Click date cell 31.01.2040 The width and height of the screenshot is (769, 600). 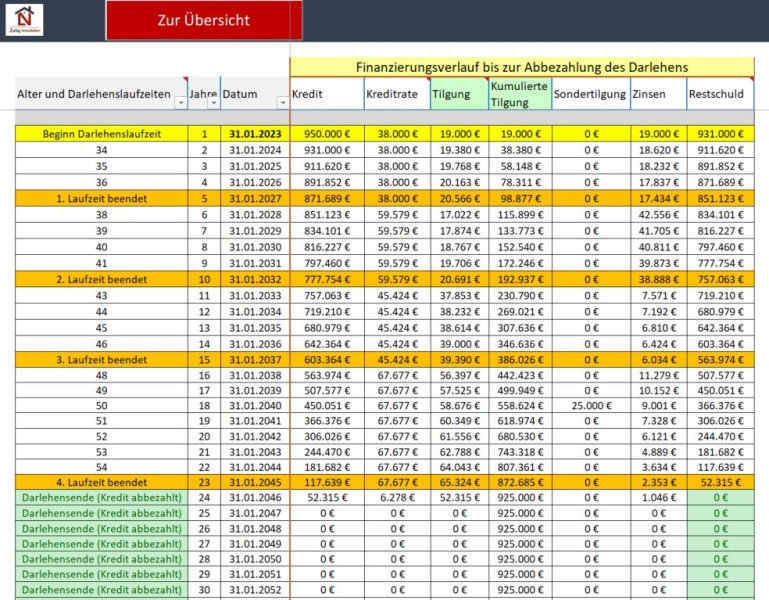point(255,406)
